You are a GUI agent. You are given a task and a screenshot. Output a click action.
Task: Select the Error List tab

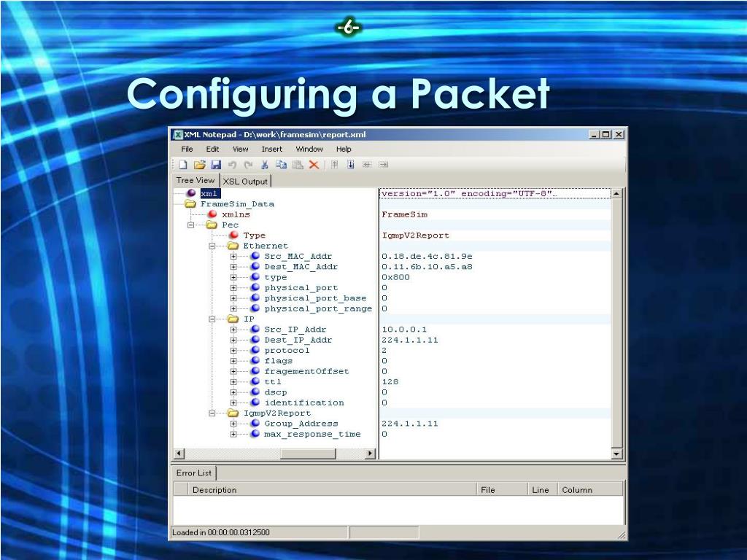pyautogui.click(x=193, y=472)
